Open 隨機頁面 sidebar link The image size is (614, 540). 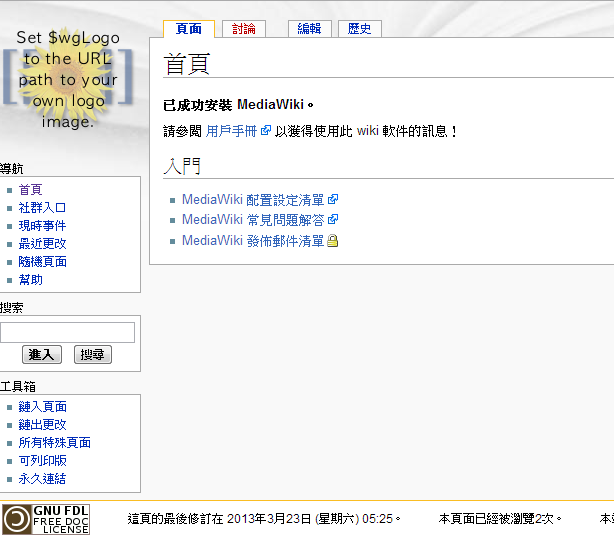pos(42,262)
